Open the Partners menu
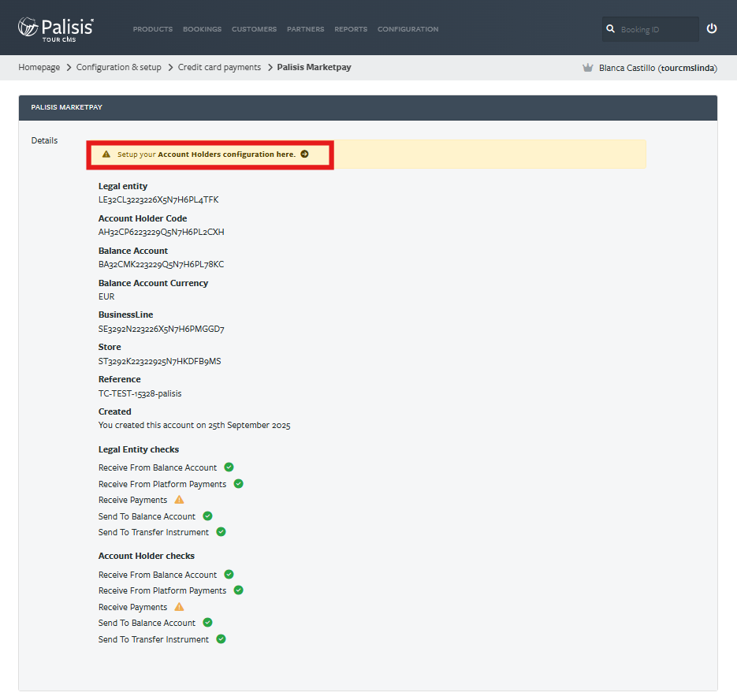The height and width of the screenshot is (700, 737). tap(306, 29)
